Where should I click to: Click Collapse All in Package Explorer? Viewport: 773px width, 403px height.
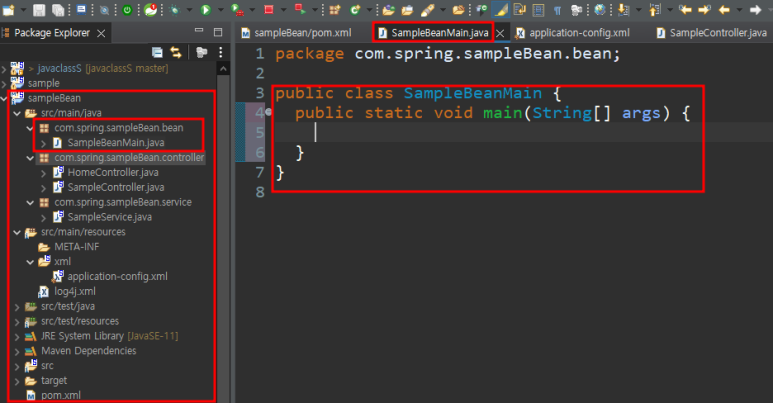click(x=157, y=52)
